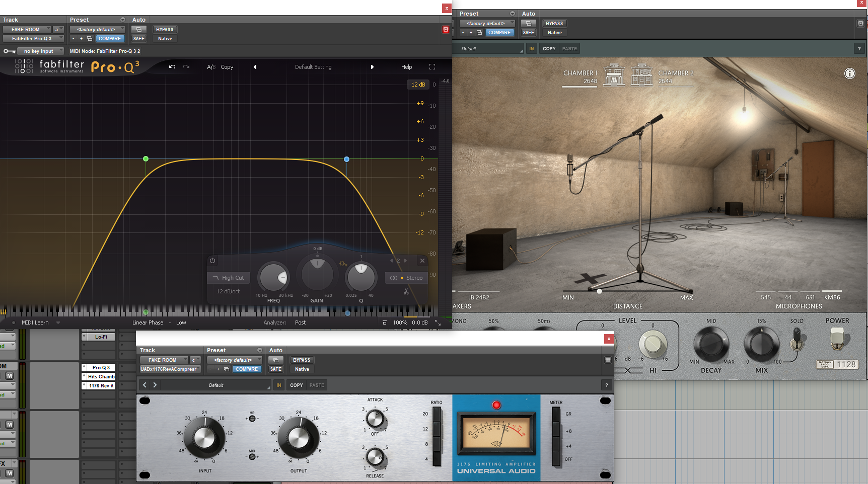Open automation enable window in Pro-Q 3 header
The width and height of the screenshot is (868, 484).
(139, 30)
